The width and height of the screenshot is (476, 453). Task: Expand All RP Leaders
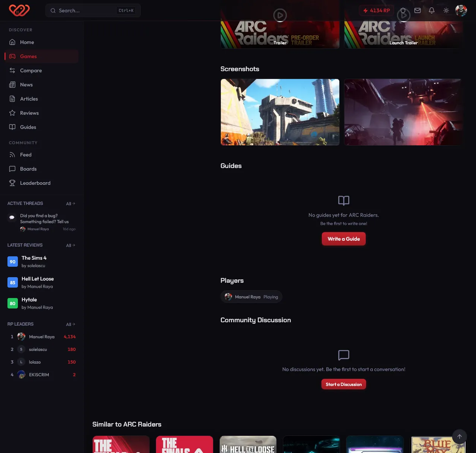click(70, 324)
